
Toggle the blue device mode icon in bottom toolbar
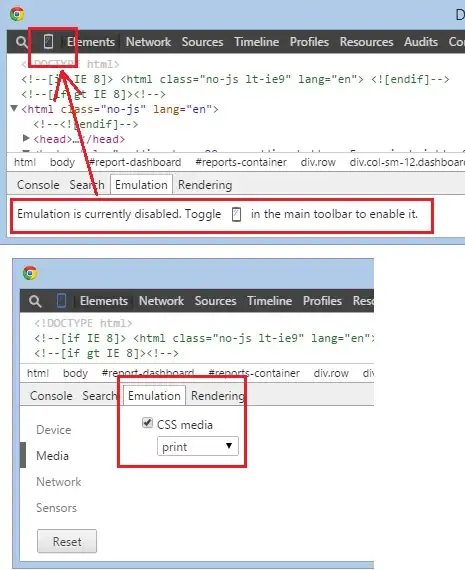(x=61, y=301)
